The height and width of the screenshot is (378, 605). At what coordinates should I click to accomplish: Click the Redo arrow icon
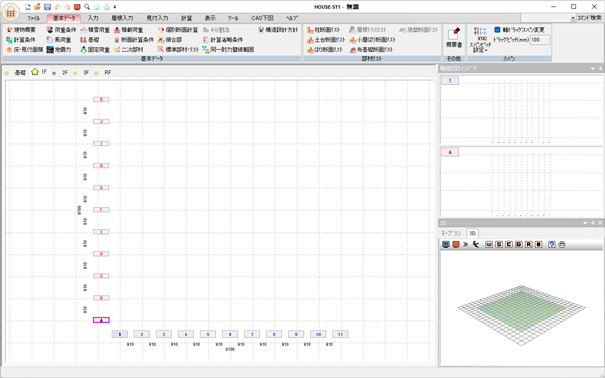pos(67,7)
